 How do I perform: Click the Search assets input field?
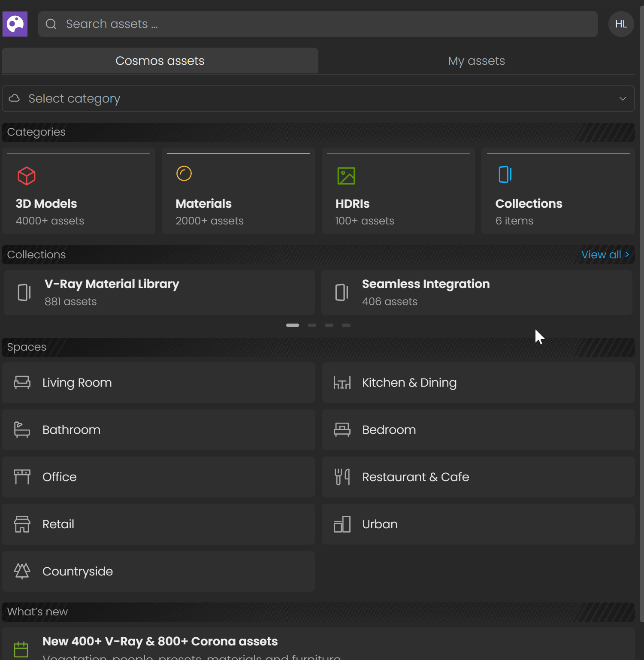pyautogui.click(x=318, y=24)
